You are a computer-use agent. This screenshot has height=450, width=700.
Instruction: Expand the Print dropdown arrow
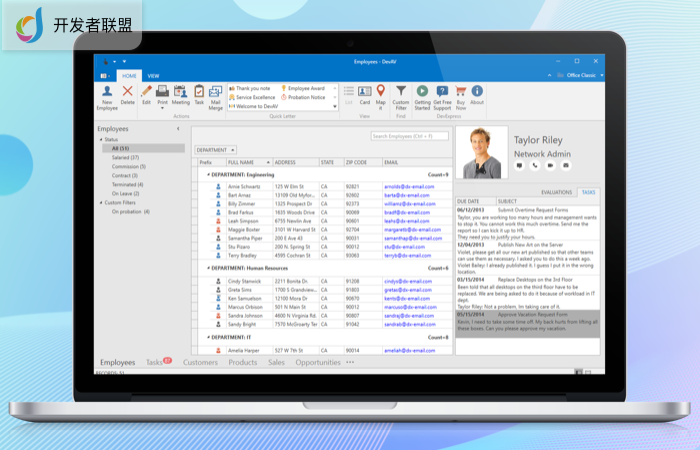pos(163,108)
